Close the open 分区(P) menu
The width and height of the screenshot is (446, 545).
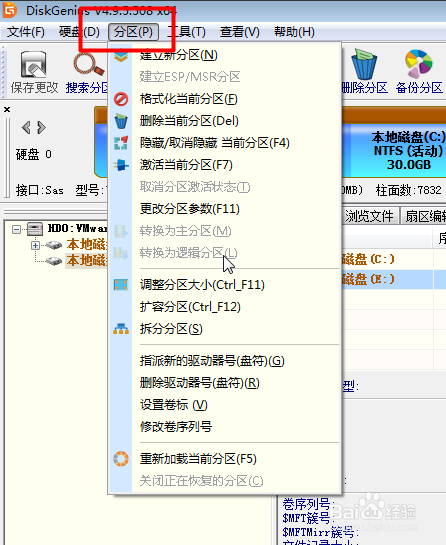click(133, 32)
